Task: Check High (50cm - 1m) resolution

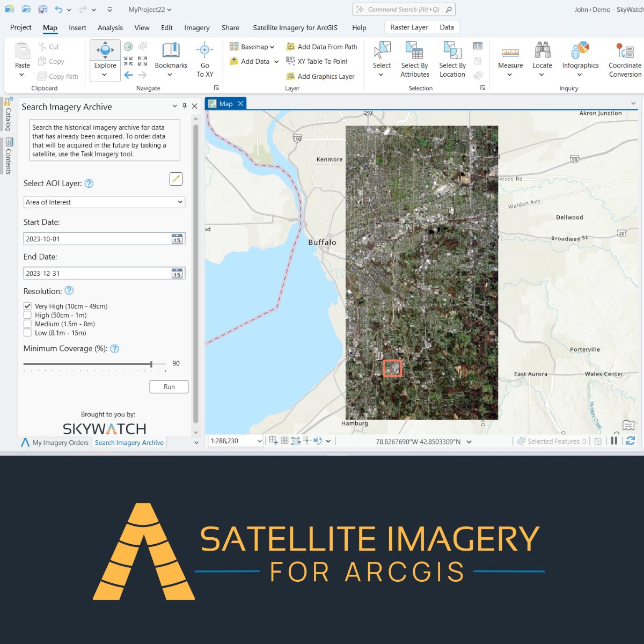Action: point(27,315)
